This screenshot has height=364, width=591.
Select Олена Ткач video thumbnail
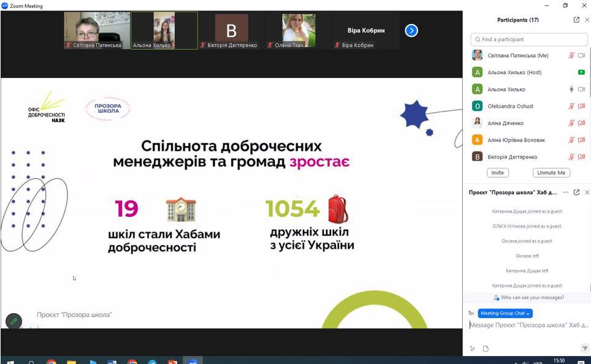click(x=299, y=30)
